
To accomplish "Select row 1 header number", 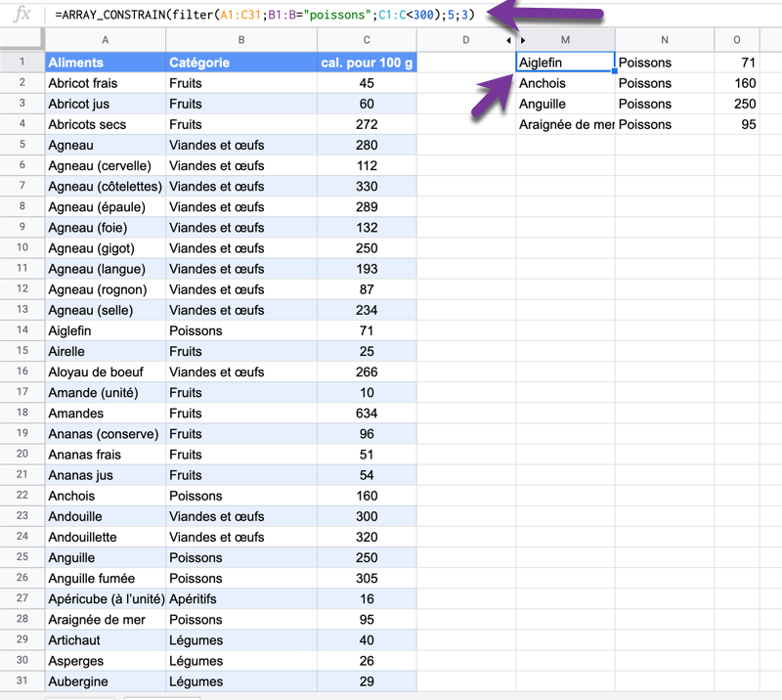I will tap(22, 62).
